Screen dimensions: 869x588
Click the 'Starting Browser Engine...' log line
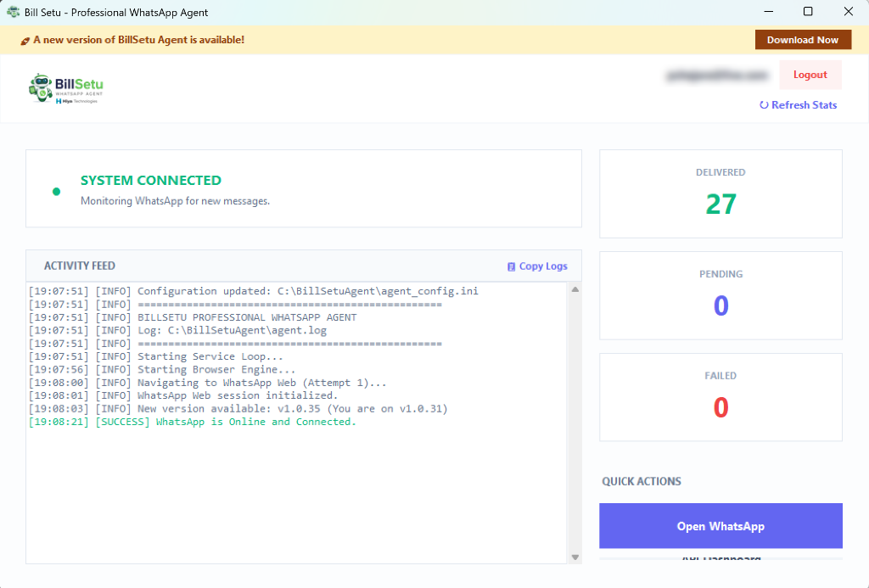[162, 369]
